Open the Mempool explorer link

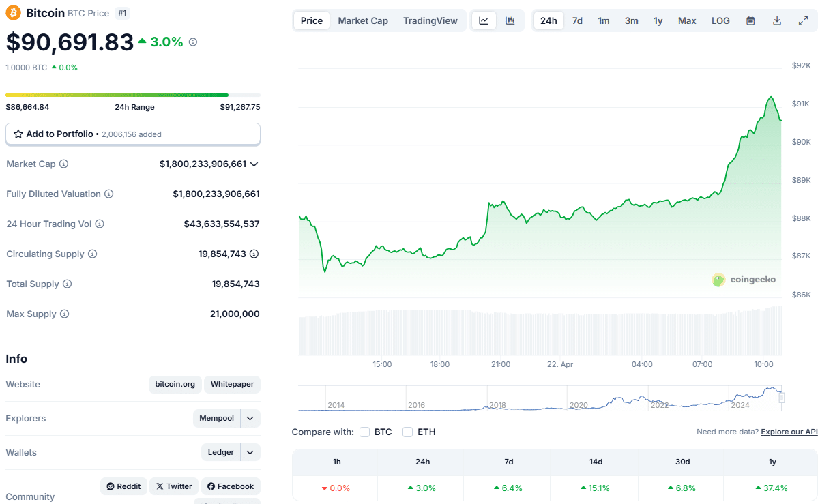pos(217,418)
